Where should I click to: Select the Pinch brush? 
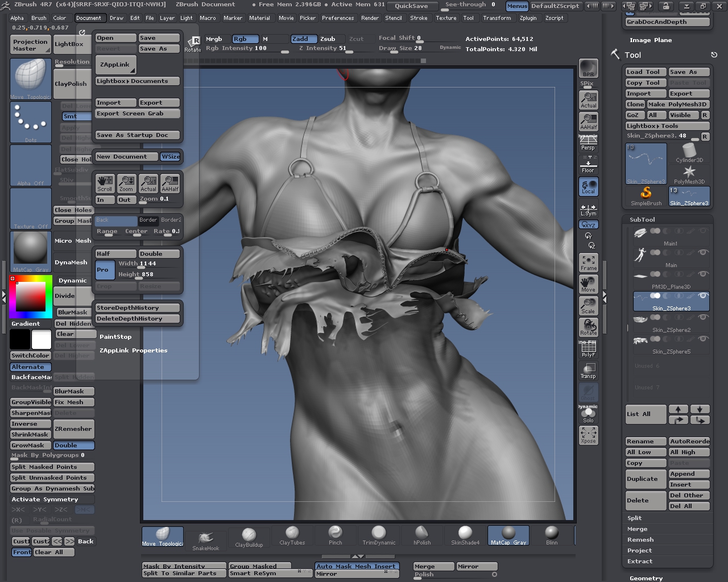click(336, 535)
